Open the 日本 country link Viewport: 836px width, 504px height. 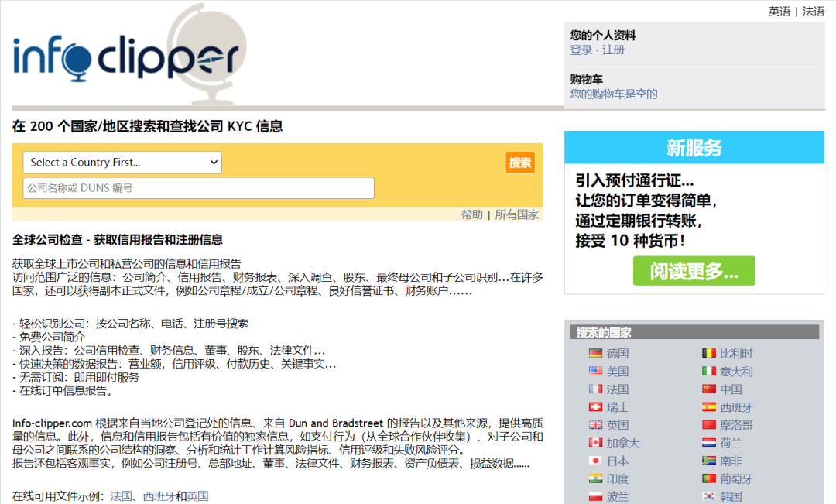pos(618,461)
